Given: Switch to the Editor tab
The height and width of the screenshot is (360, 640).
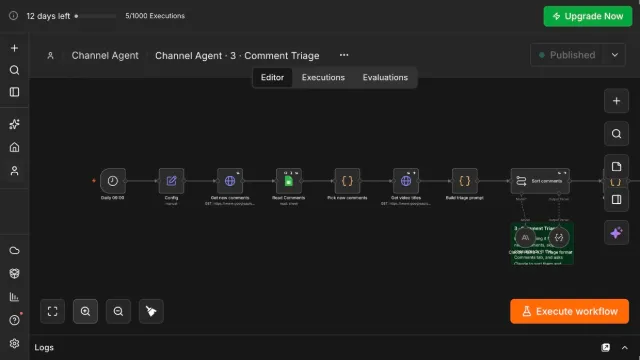Looking at the screenshot, I should [x=272, y=78].
